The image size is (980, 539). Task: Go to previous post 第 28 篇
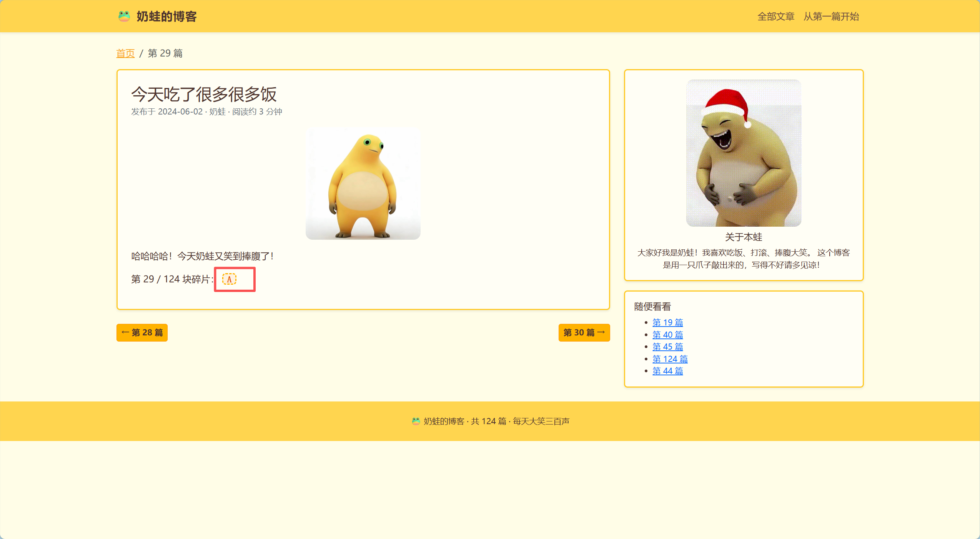142,333
